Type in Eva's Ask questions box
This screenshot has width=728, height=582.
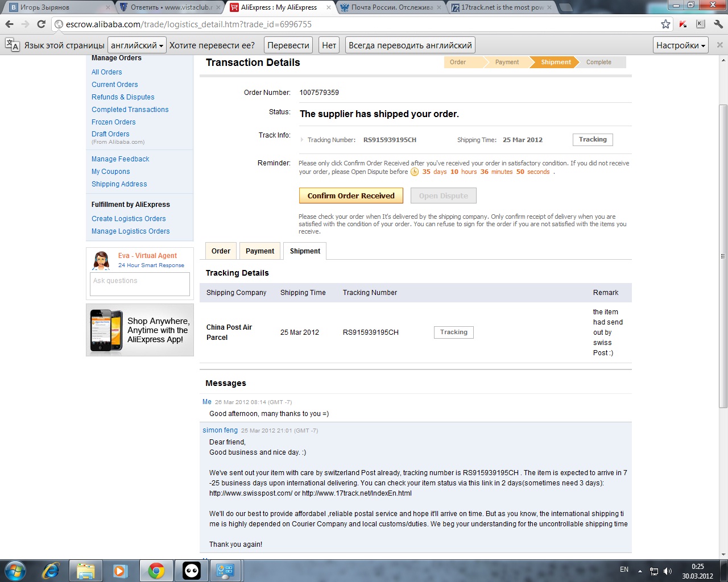[x=140, y=284]
